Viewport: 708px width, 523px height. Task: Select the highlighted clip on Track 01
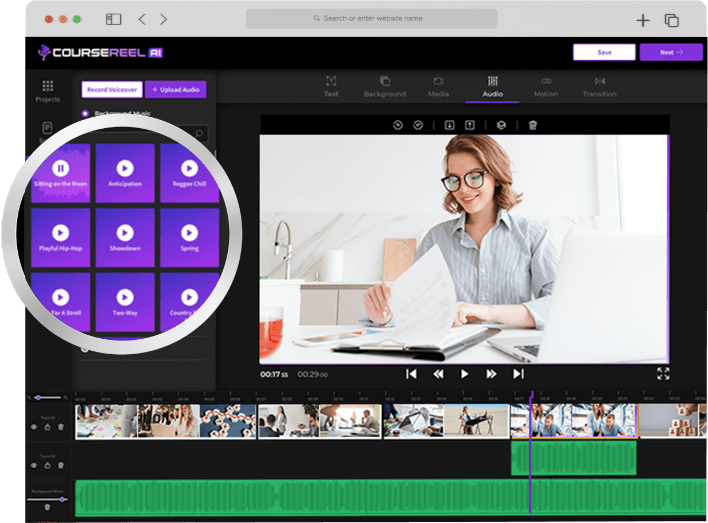[x=574, y=421]
